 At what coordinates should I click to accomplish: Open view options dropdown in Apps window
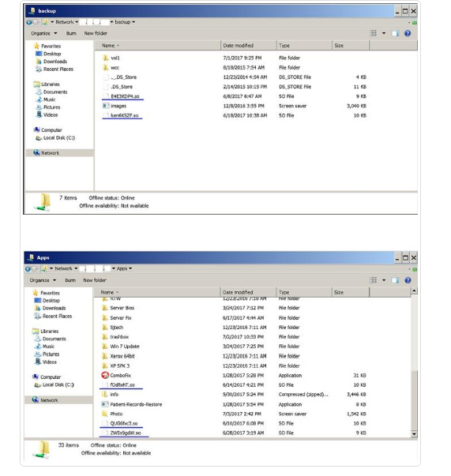tap(384, 280)
